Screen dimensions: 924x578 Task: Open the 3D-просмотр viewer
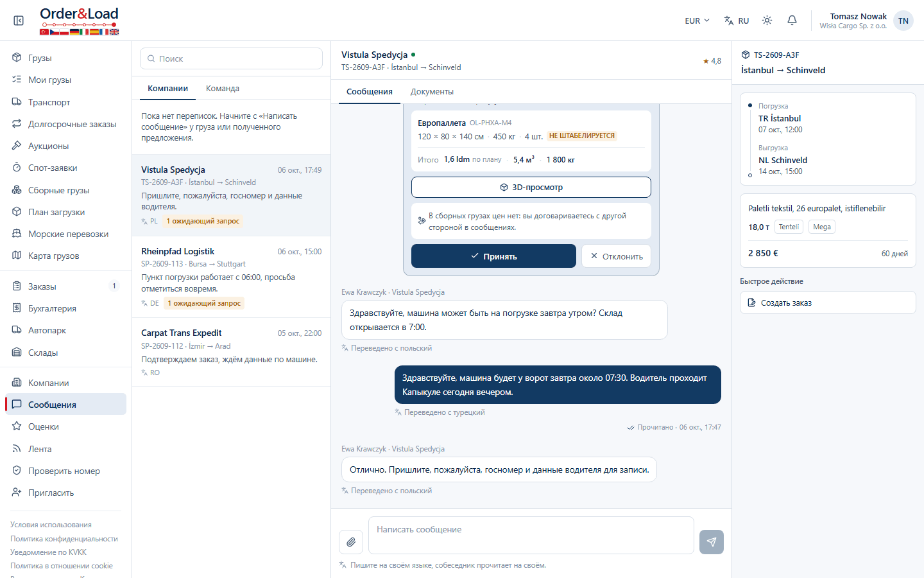(x=531, y=188)
